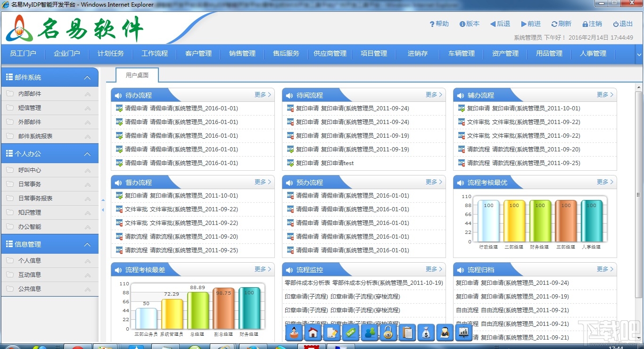Click the list icon of 个人办公 section

coord(9,154)
